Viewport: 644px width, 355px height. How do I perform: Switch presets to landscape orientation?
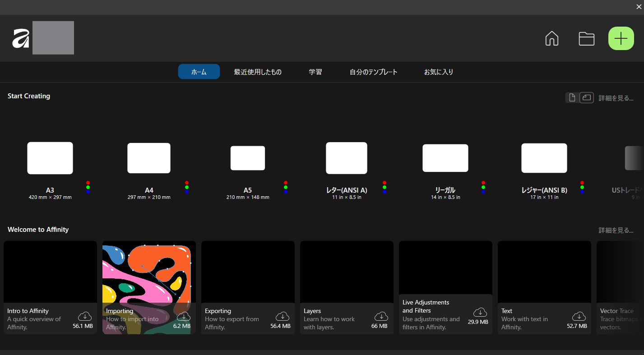tap(586, 97)
